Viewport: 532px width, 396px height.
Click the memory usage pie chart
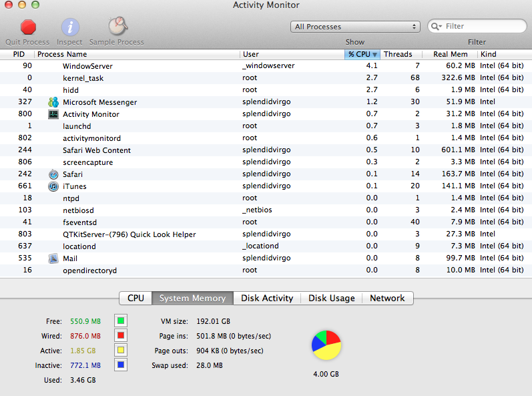[x=326, y=345]
